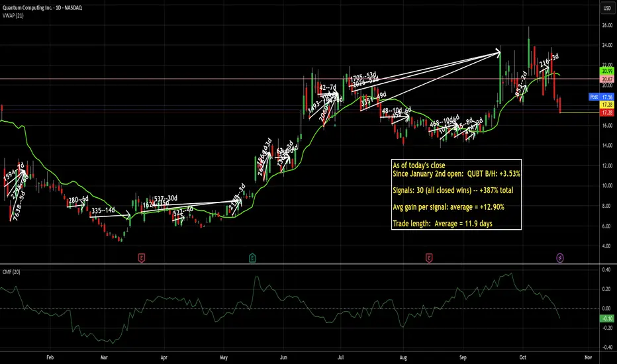Select the '48--10d' arrow label
Viewport: 617px width, 364px height.
point(392,111)
